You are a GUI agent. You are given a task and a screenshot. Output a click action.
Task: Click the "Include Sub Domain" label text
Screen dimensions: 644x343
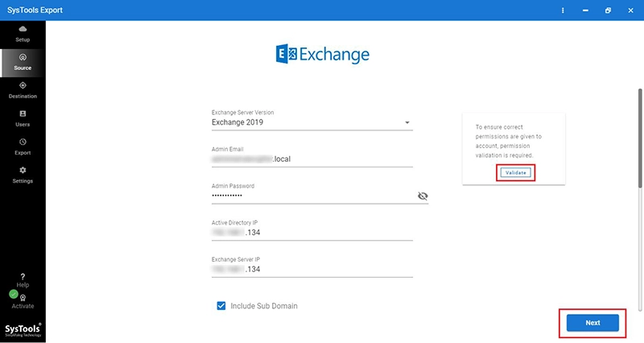[x=264, y=306]
